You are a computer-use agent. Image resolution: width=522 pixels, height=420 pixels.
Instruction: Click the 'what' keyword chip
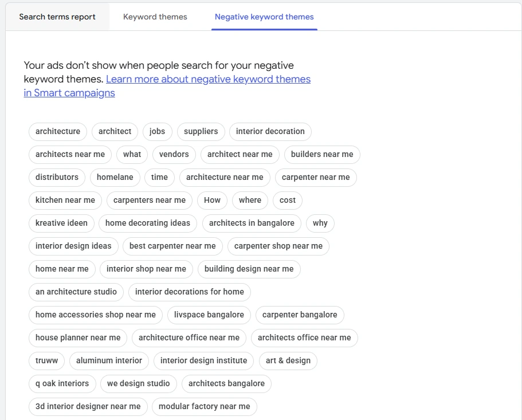pos(132,155)
